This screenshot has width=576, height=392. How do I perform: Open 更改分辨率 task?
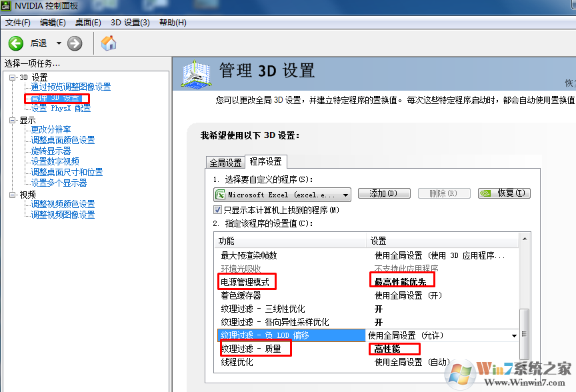click(51, 130)
